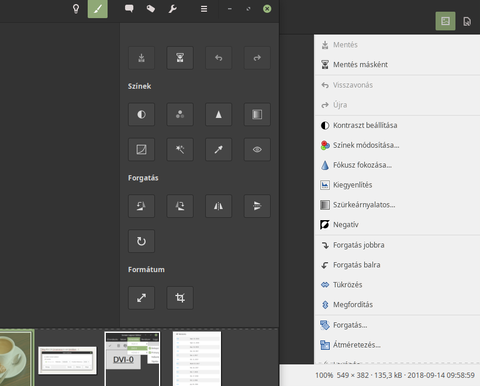This screenshot has width=480, height=386.
Task: Click the resize diagonal arrows icon
Action: 141,298
